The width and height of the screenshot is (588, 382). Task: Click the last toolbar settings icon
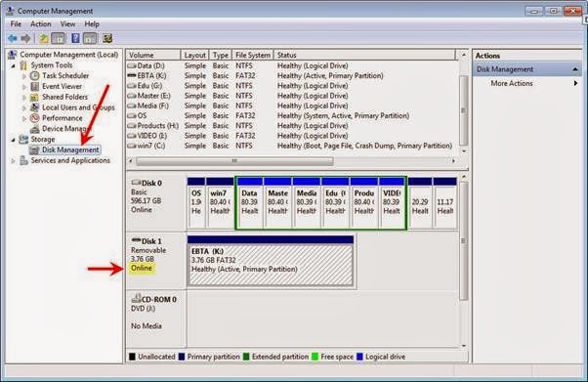(x=107, y=38)
